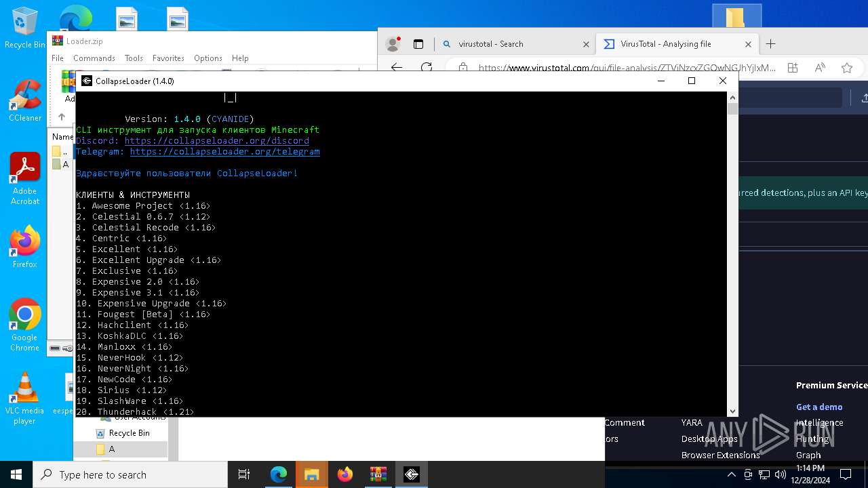Click the Edge back arrow
The width and height of the screenshot is (868, 488).
coord(397,67)
